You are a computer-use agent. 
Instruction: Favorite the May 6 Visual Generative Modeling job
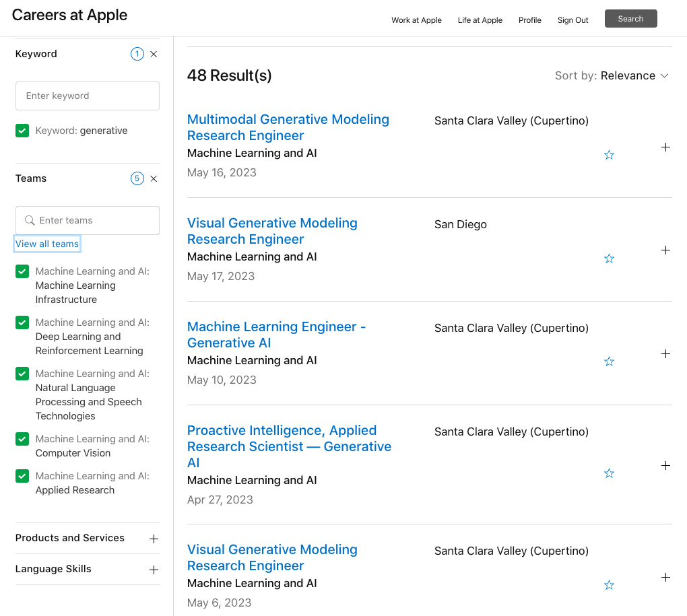pos(609,585)
